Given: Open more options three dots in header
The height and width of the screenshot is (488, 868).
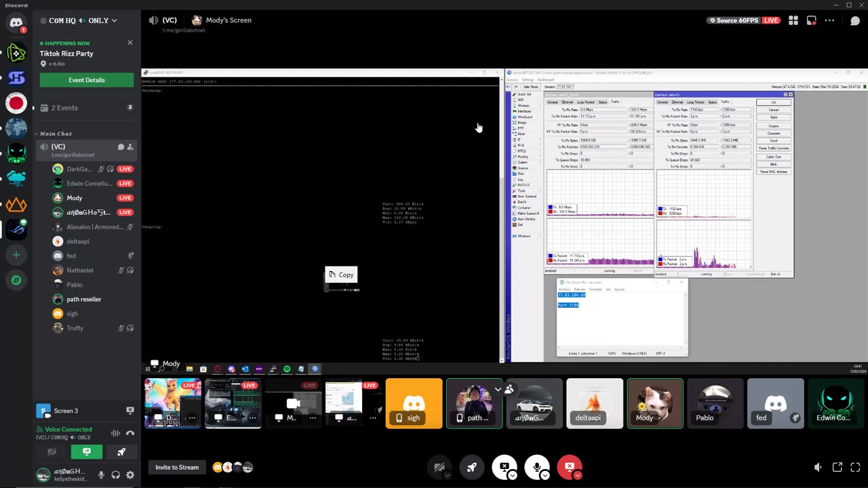Looking at the screenshot, I should (x=829, y=20).
